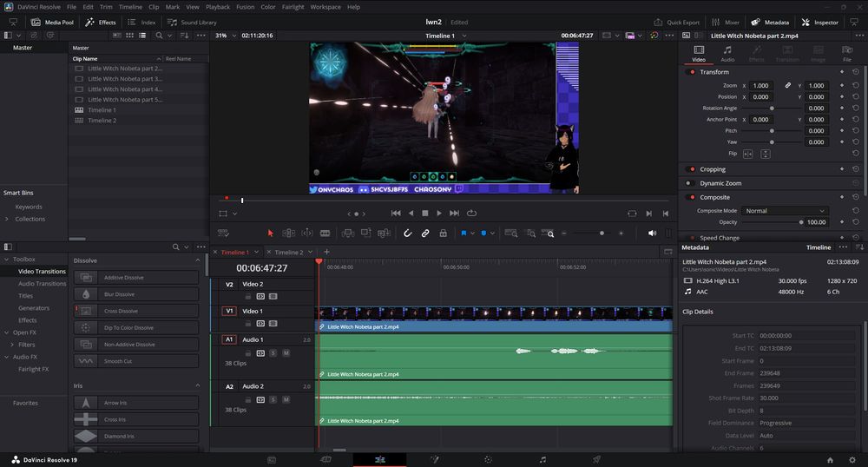Enable the Dynamic Zoom toggle
This screenshot has width=868, height=467.
click(691, 183)
